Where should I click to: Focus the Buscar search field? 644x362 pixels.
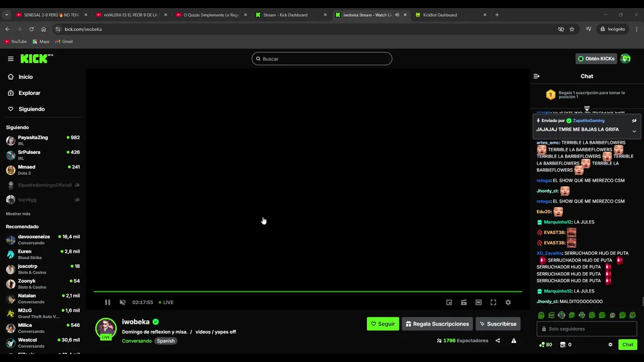tap(321, 59)
